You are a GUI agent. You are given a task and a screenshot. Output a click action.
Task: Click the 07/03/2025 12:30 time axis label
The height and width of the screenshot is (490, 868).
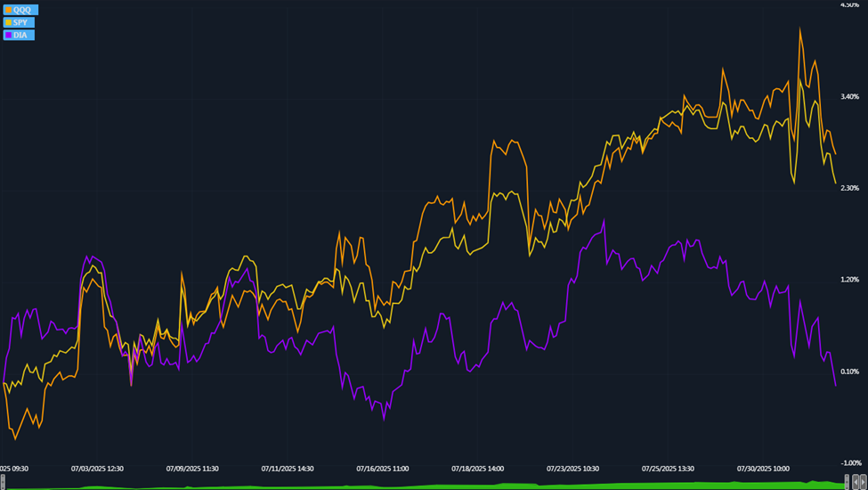pos(97,468)
